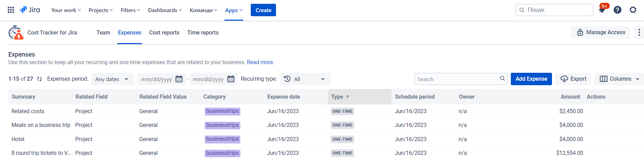This screenshot has width=644, height=159.
Task: Sort by the Schedule period column header
Action: [415, 97]
